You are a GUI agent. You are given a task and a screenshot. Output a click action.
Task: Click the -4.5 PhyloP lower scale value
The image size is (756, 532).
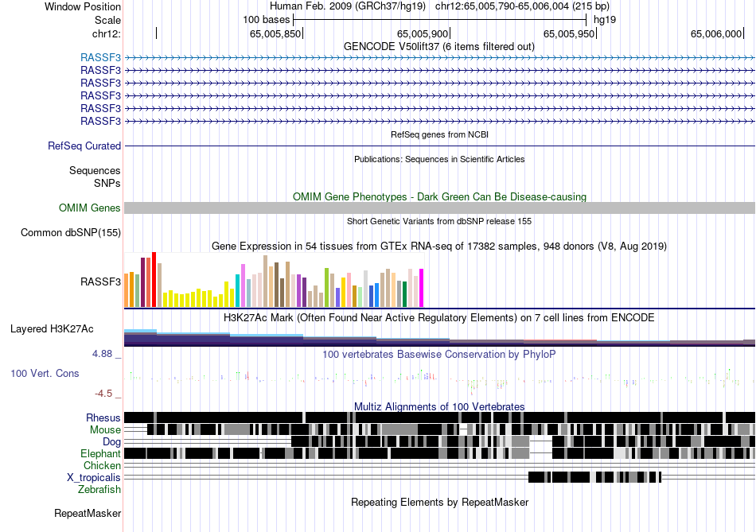point(103,394)
